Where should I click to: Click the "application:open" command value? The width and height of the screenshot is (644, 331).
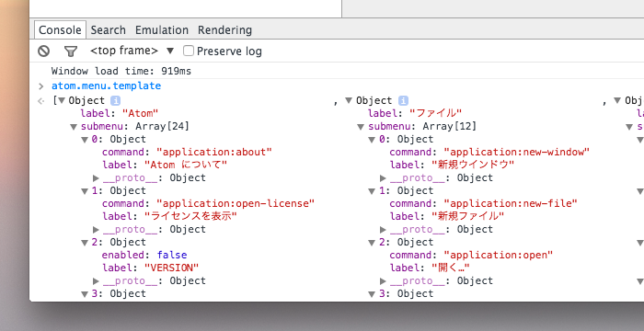tap(499, 255)
